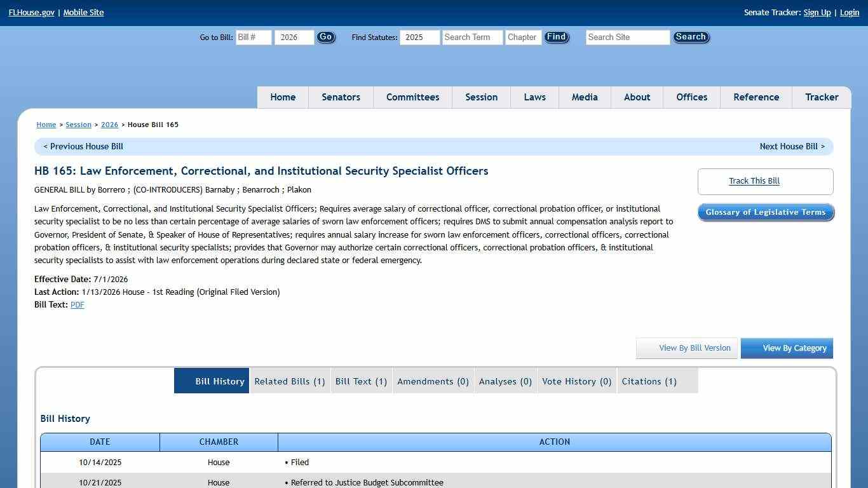Go to the Tracker menu item
The image size is (868, 488).
822,97
